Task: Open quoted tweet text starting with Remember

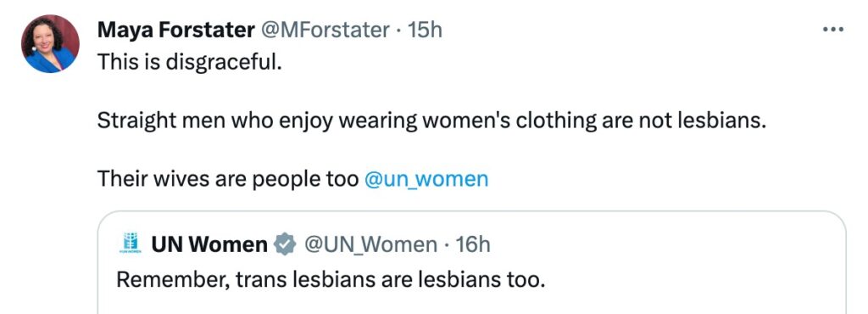Action: coord(331,280)
